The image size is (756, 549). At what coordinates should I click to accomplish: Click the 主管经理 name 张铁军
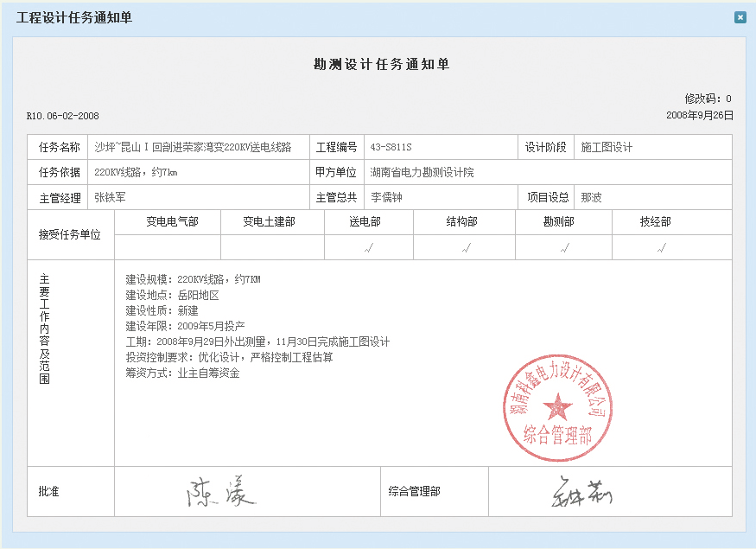[x=110, y=198]
